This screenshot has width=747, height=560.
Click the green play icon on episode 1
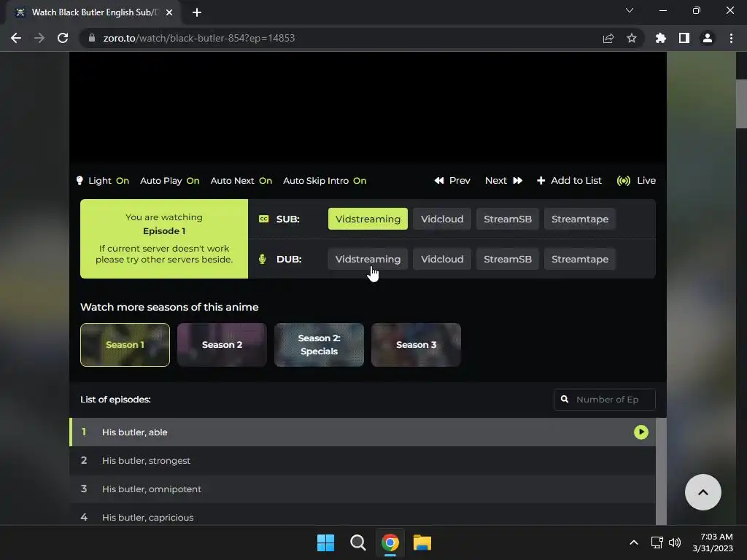pos(640,432)
